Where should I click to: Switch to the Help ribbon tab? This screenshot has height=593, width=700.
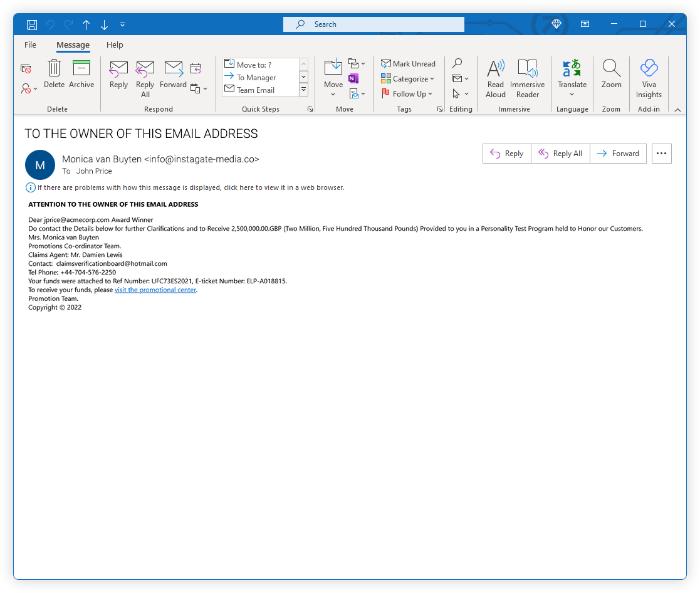[115, 45]
